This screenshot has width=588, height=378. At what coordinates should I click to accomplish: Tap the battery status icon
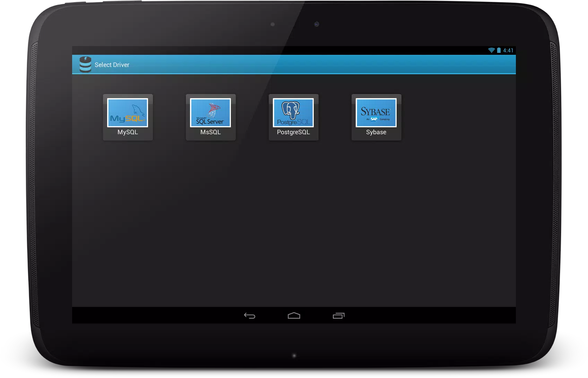tap(499, 50)
